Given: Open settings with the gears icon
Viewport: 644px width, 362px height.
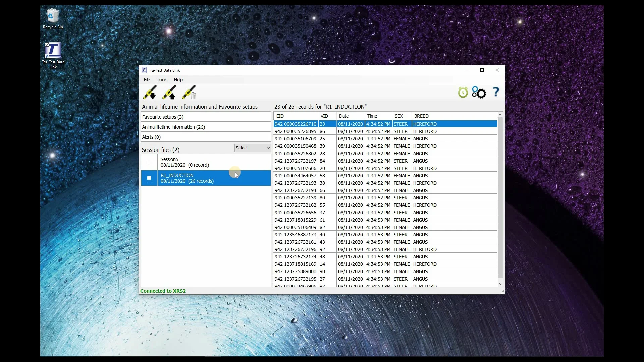Looking at the screenshot, I should pos(479,93).
